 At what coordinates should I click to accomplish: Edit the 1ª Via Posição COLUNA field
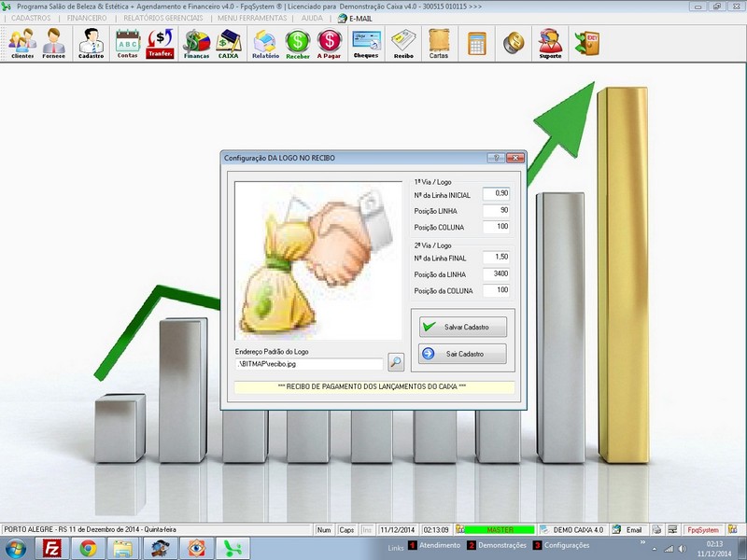click(x=496, y=227)
